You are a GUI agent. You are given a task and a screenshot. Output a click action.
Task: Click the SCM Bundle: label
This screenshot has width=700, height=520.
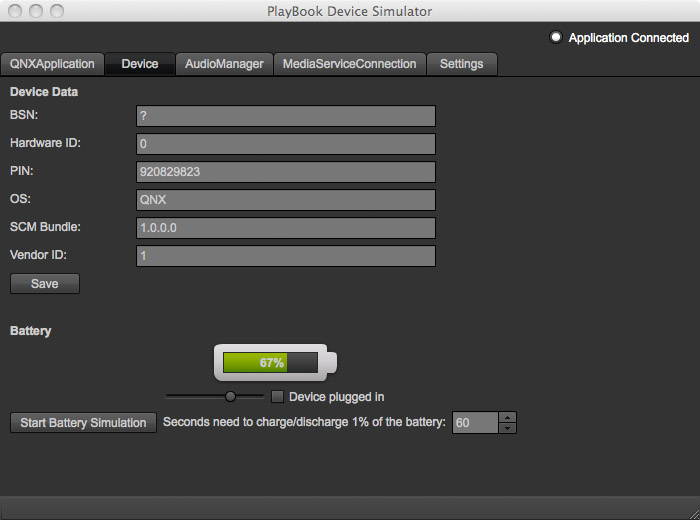coord(45,227)
